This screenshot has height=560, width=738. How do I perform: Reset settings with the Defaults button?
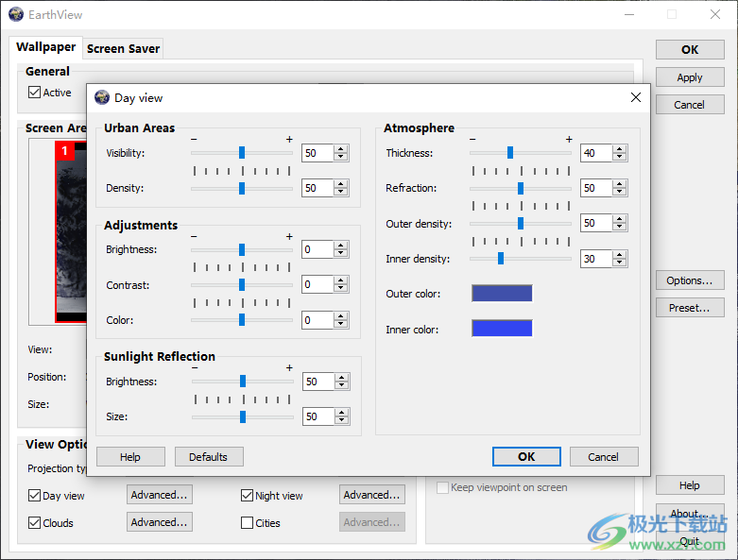click(209, 457)
